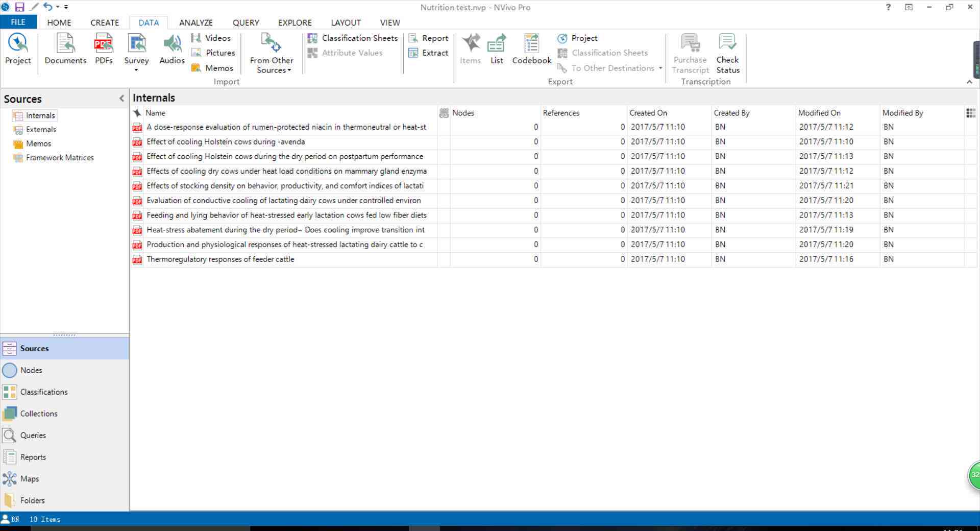
Task: Import Audios via the speaker icon
Action: [172, 49]
